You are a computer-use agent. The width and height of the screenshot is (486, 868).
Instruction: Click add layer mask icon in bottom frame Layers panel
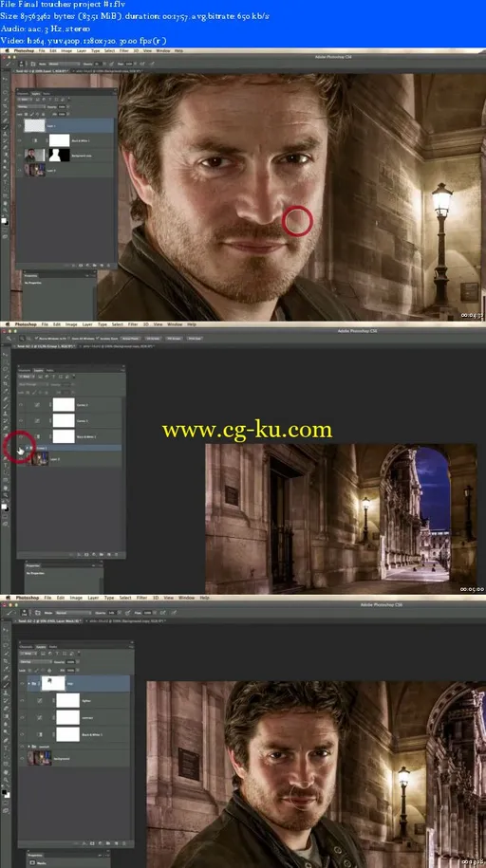tap(92, 843)
